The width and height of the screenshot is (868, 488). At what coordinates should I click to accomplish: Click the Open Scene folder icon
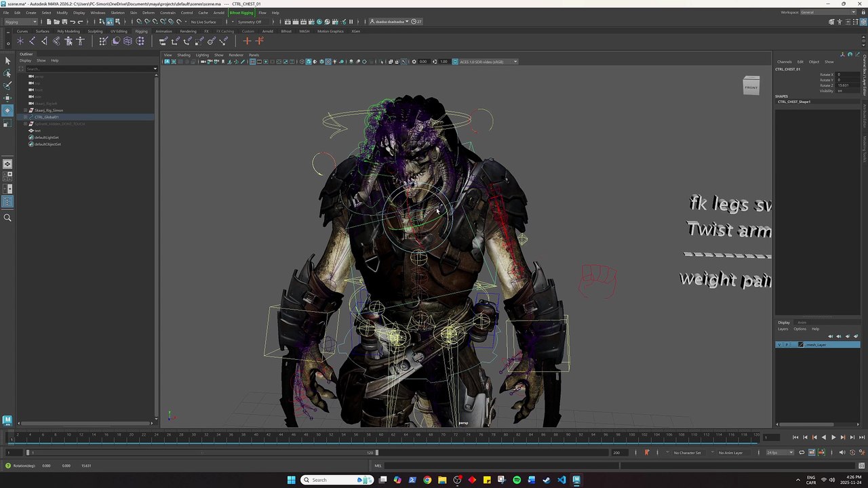pyautogui.click(x=56, y=22)
